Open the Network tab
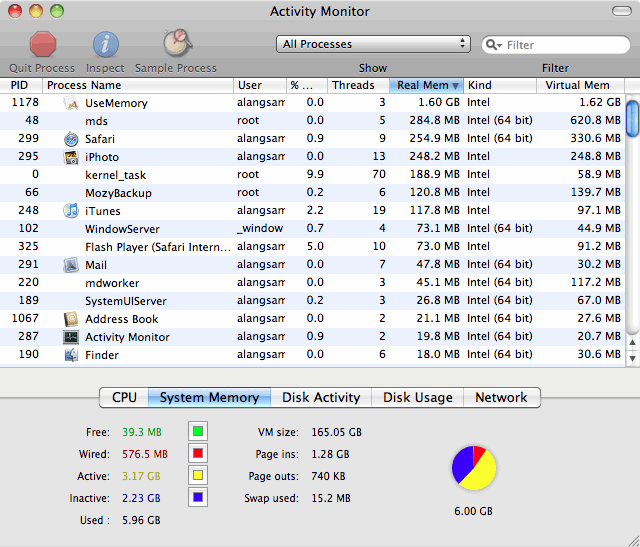The image size is (640, 547). click(x=502, y=398)
